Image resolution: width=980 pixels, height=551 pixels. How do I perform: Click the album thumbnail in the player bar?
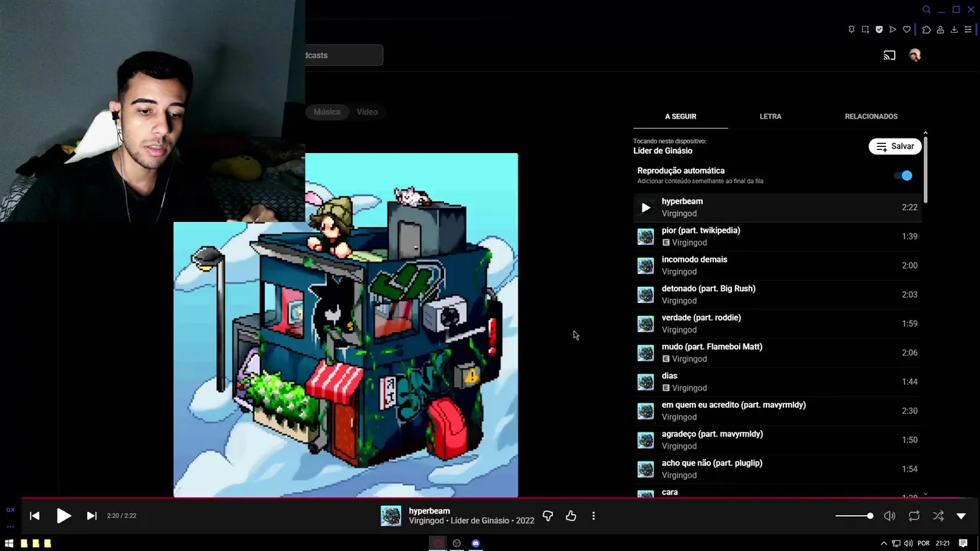(x=391, y=516)
